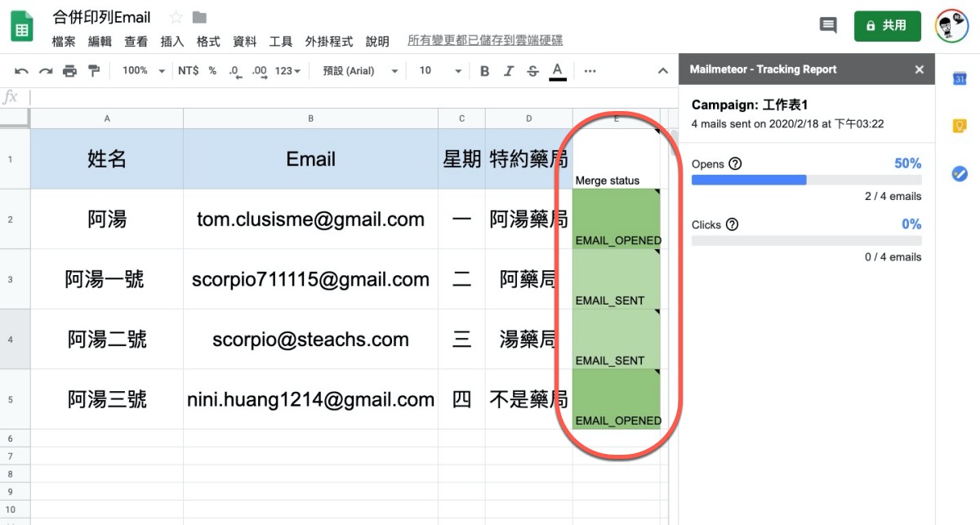
Task: Open the 外掛程式 menu
Action: pyautogui.click(x=329, y=42)
